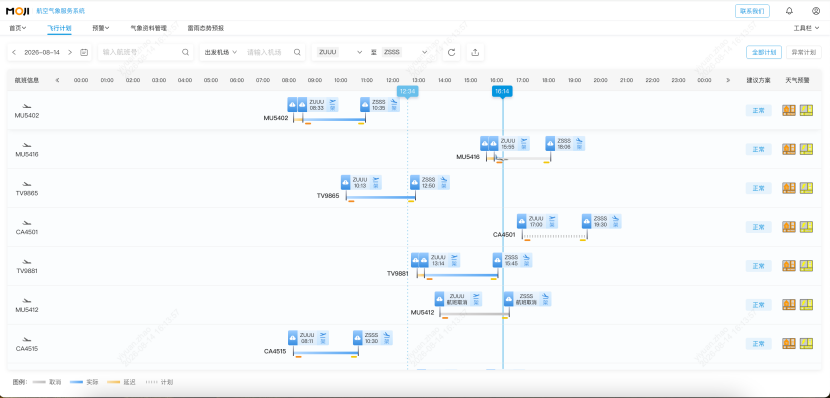Go to the previous date arrow
Viewport: 830px width, 398px height.
point(14,52)
